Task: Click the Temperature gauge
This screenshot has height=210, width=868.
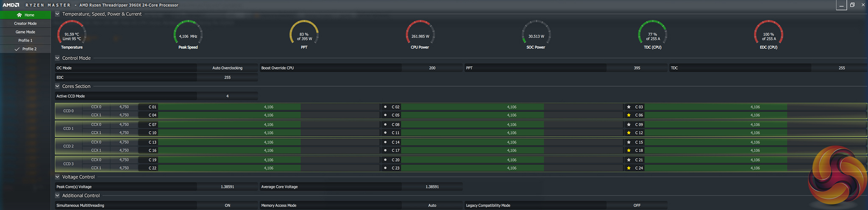Action: tap(72, 33)
